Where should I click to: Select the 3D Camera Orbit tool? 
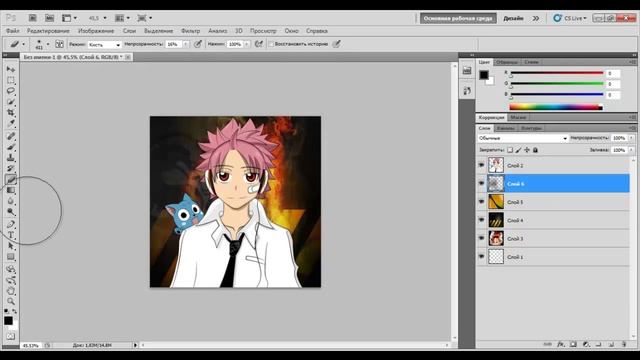click(11, 280)
